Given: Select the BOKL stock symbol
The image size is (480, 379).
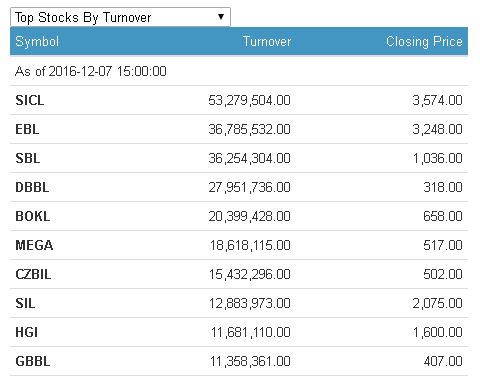Looking at the screenshot, I should coord(33,216).
